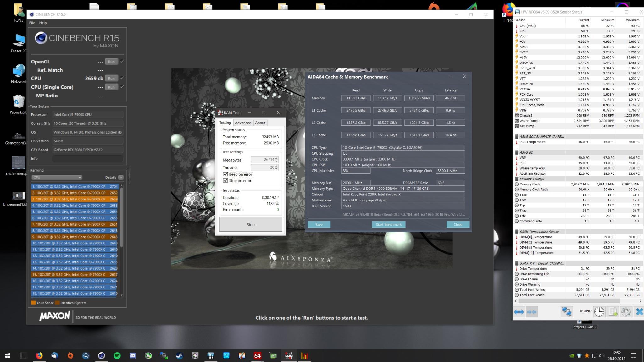Click Start Benchmark in AIDA64
644x362 pixels.
click(x=389, y=224)
